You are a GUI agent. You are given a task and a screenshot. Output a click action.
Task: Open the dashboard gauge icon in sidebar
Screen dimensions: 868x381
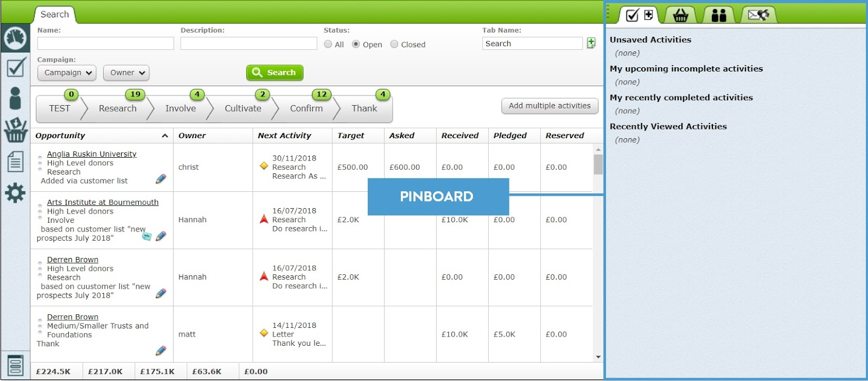click(15, 38)
